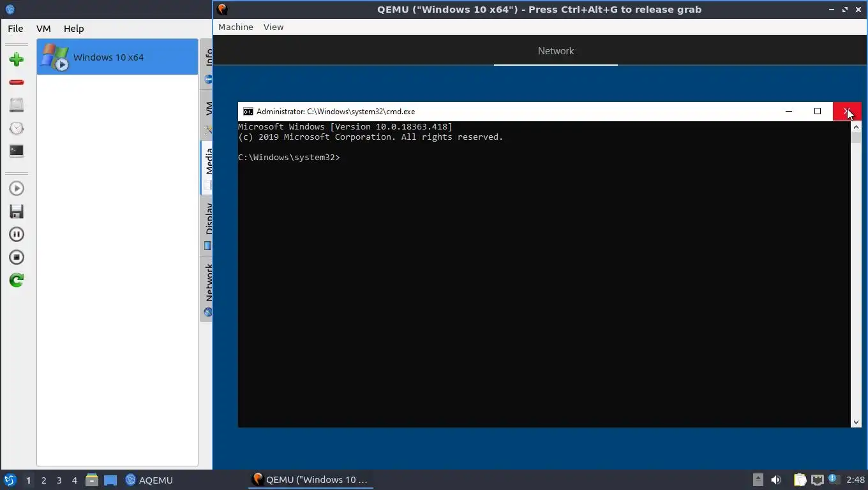Image resolution: width=868 pixels, height=490 pixels.
Task: Click the Network tab in the guest
Action: pyautogui.click(x=556, y=51)
